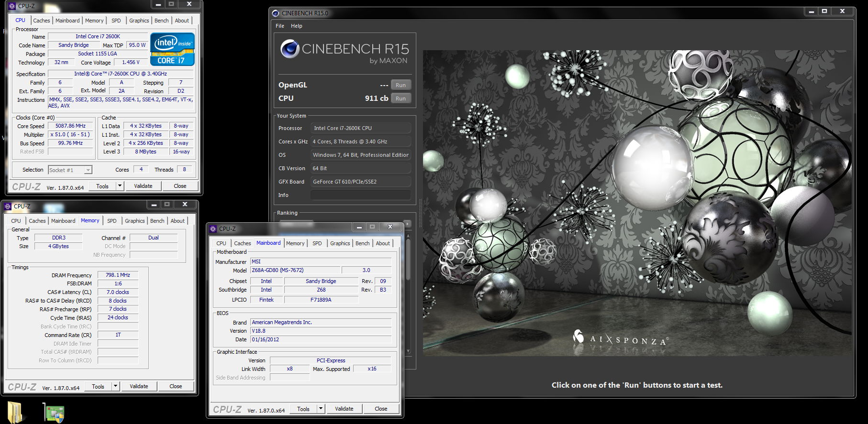The height and width of the screenshot is (424, 868).
Task: Click Validate in Mainboard CPU-Z window
Action: [345, 409]
